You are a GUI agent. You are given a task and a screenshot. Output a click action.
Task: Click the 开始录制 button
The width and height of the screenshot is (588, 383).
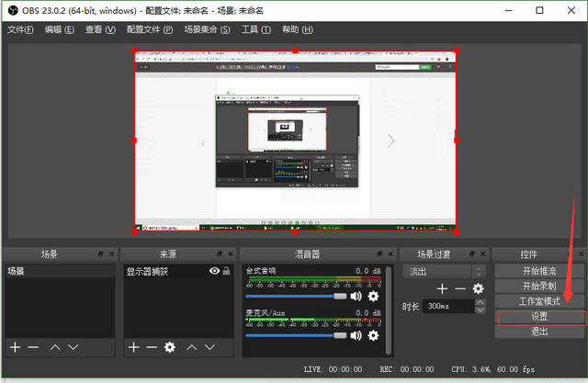point(538,287)
